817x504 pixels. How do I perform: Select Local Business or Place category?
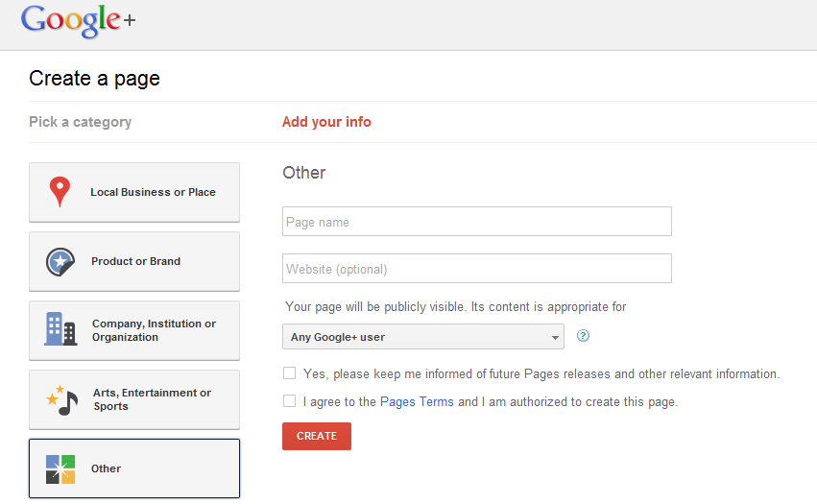[x=134, y=192]
